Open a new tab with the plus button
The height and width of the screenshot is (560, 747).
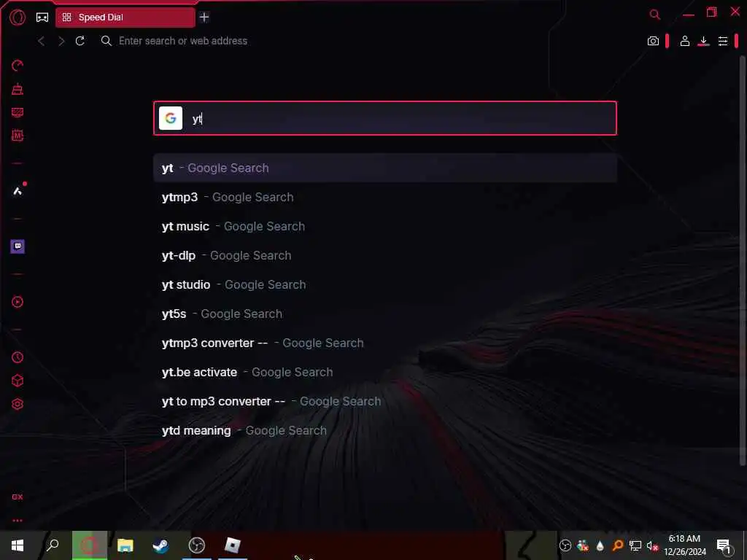[x=204, y=17]
